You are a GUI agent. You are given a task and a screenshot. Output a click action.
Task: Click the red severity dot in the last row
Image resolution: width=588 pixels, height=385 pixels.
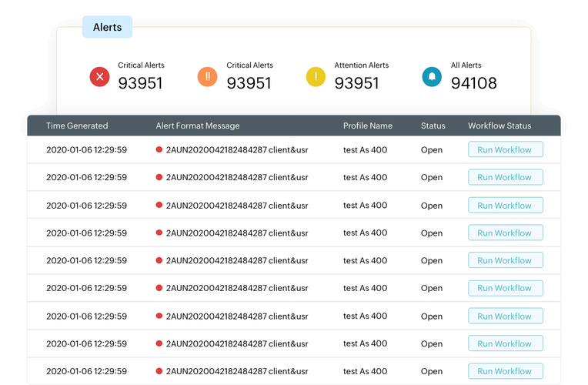[x=159, y=371]
